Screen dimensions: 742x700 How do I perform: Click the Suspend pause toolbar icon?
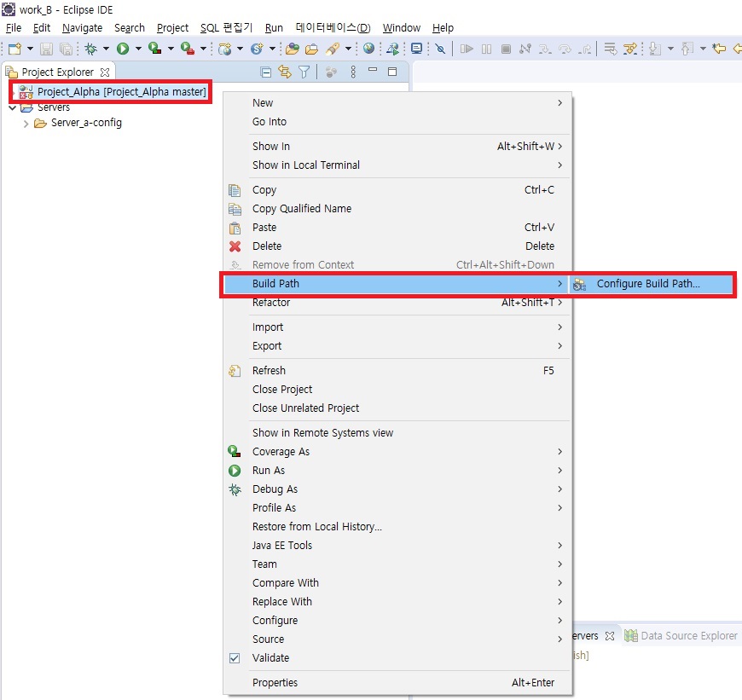click(486, 49)
